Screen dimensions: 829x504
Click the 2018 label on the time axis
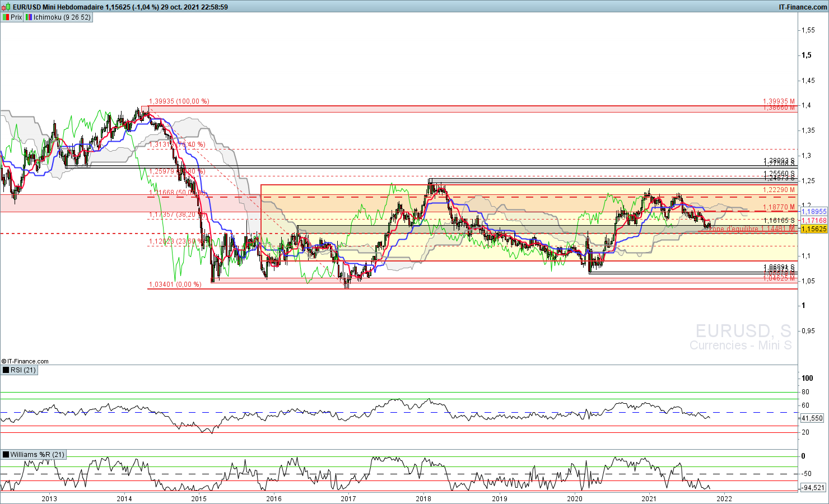(423, 498)
